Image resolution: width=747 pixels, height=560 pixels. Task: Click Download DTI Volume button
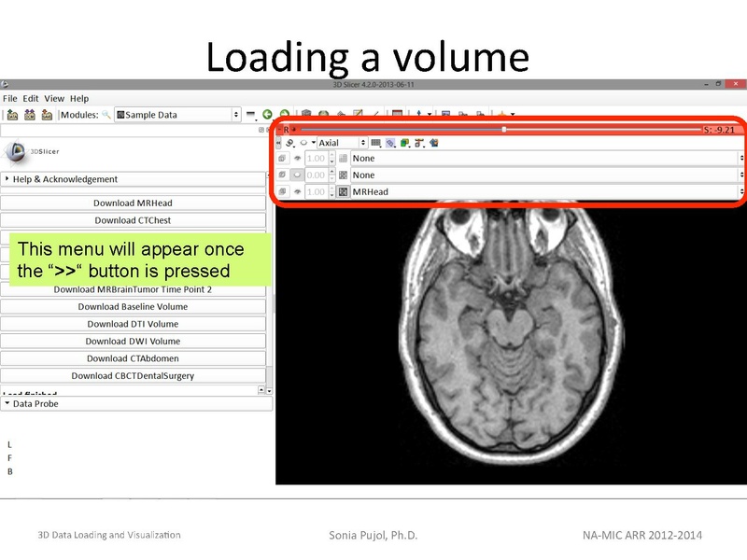point(133,324)
